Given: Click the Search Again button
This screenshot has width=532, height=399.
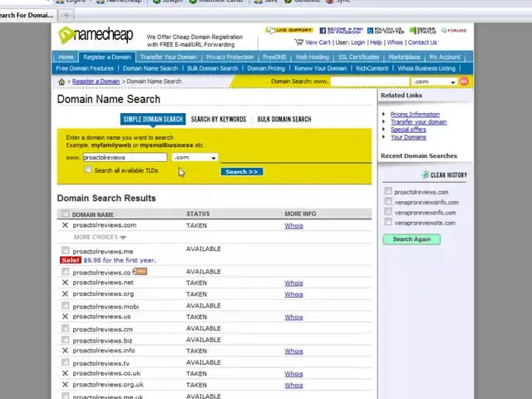Looking at the screenshot, I should coord(411,239).
